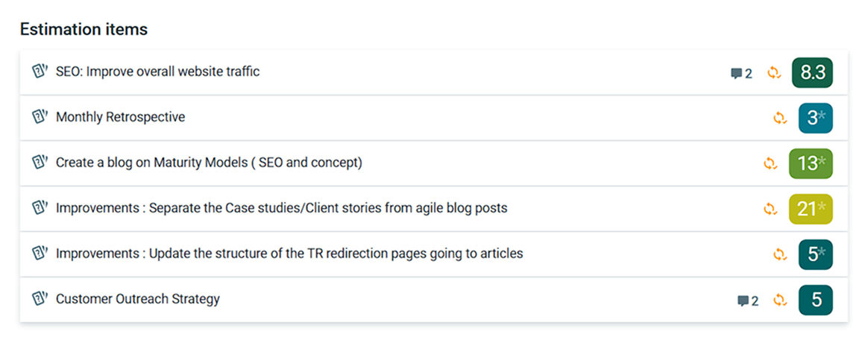The image size is (868, 346).
Task: Open the SEO: Improve overall website traffic item
Action: coord(157,72)
